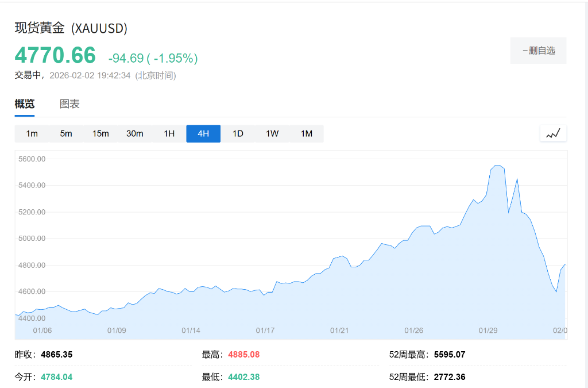
Task: Open the 概览 overview tab
Action: [x=25, y=104]
